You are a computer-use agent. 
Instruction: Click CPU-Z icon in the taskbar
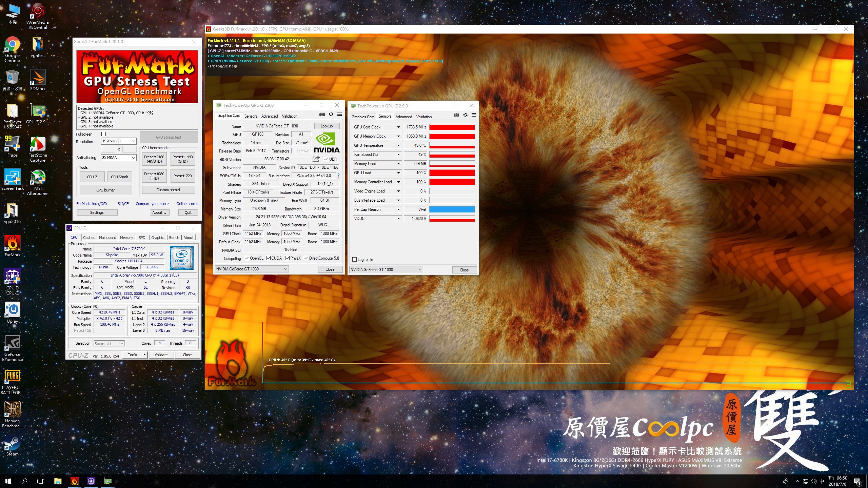click(x=91, y=481)
